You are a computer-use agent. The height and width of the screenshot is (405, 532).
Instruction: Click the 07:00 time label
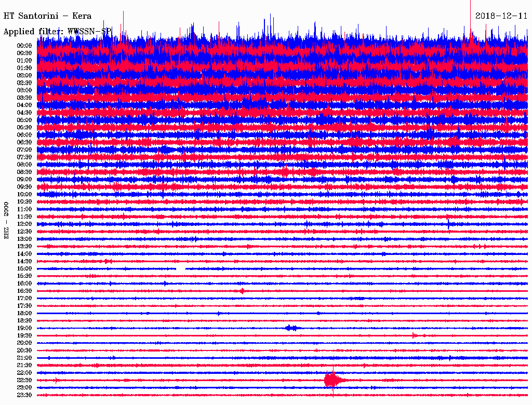(24, 150)
